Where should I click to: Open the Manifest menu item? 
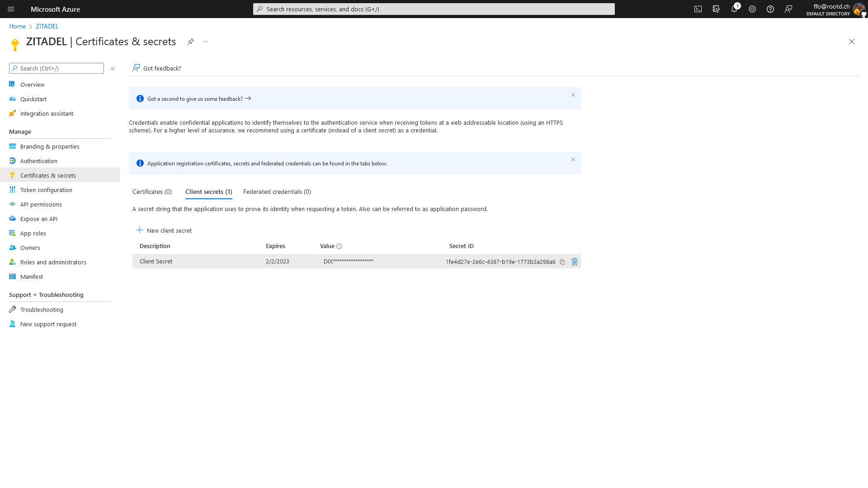point(31,277)
